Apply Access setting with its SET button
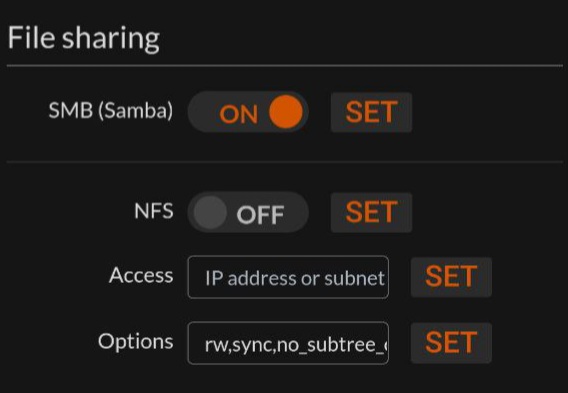 451,277
